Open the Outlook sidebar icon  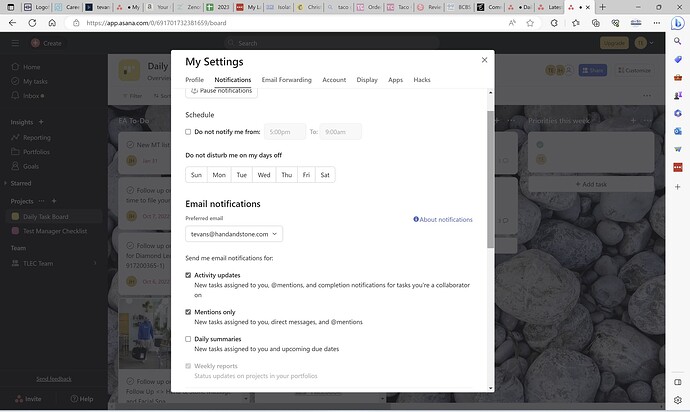click(678, 131)
